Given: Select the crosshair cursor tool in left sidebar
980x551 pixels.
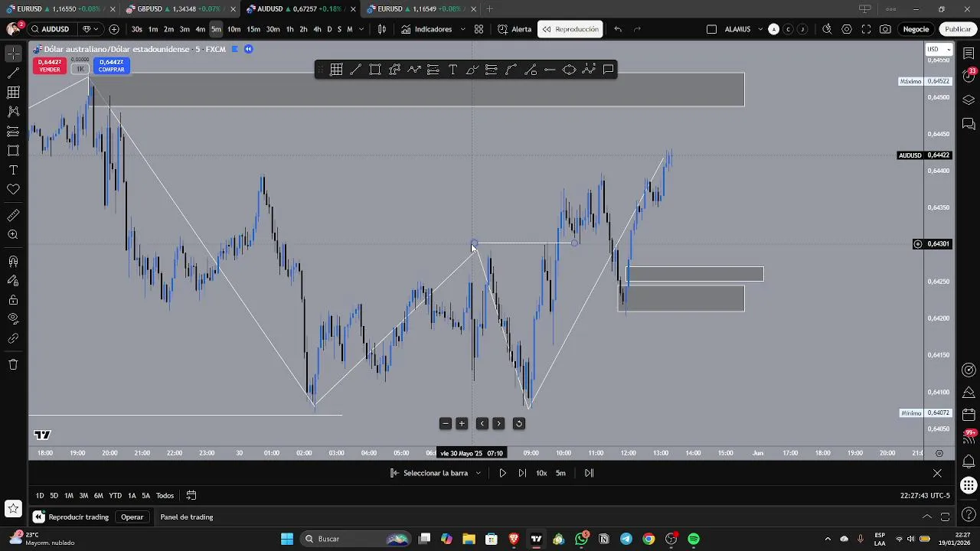Looking at the screenshot, I should pyautogui.click(x=13, y=54).
